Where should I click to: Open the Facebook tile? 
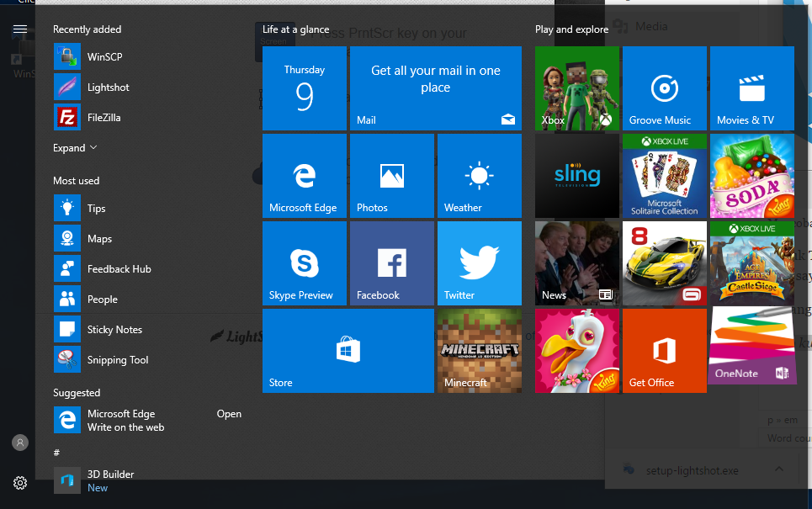click(392, 263)
